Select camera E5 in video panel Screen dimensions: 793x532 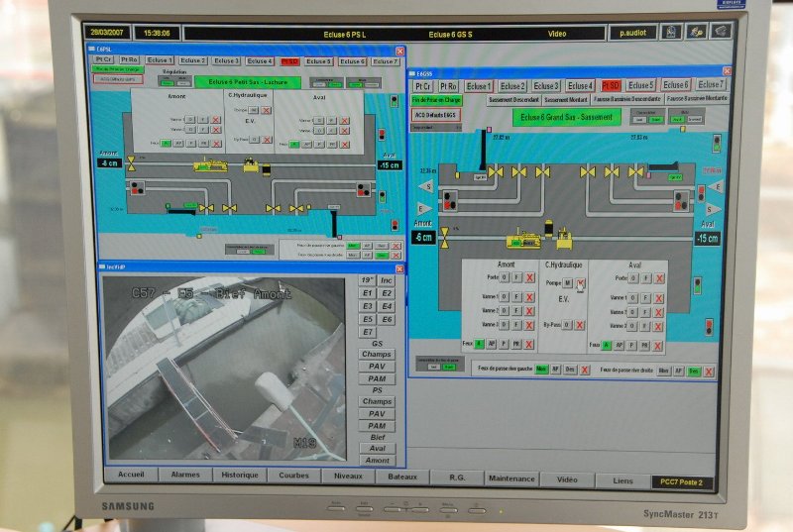pos(367,319)
